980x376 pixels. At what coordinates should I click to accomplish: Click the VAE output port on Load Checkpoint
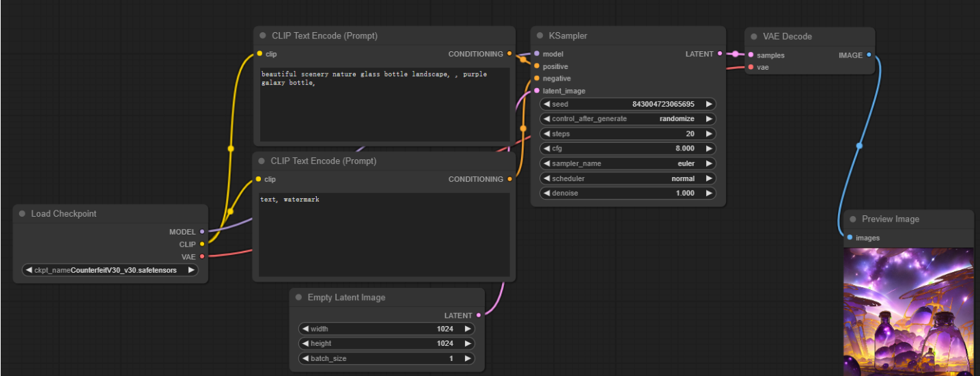point(202,256)
